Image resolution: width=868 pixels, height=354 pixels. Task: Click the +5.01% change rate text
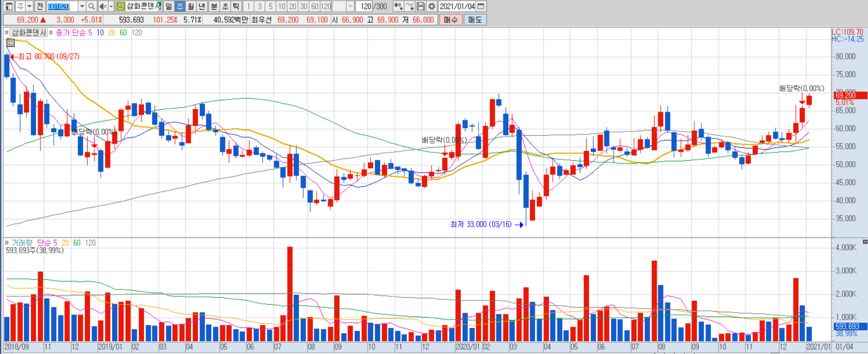tap(91, 20)
